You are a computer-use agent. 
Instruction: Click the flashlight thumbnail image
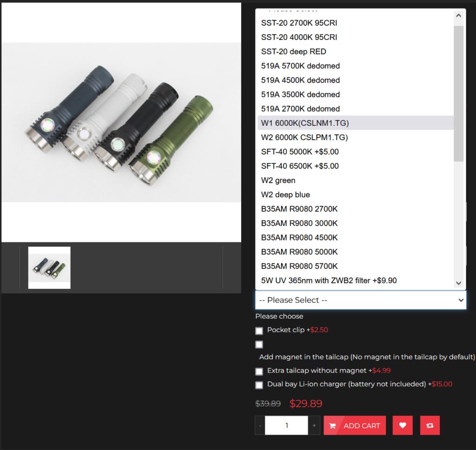coord(49,267)
